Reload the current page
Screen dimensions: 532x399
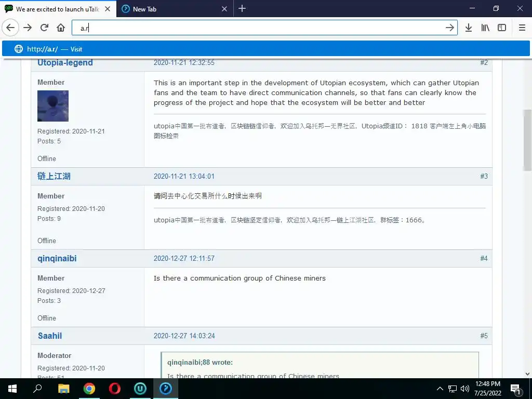click(x=44, y=28)
